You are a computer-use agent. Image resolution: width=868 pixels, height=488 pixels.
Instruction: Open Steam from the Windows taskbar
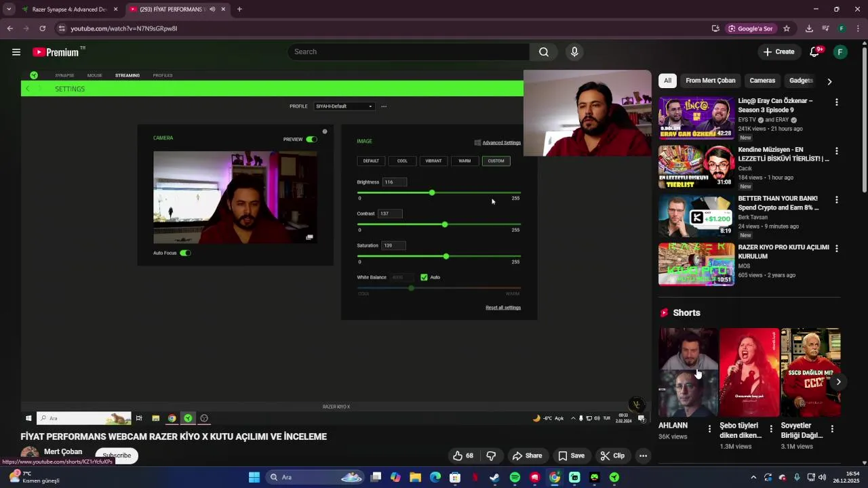point(495,477)
